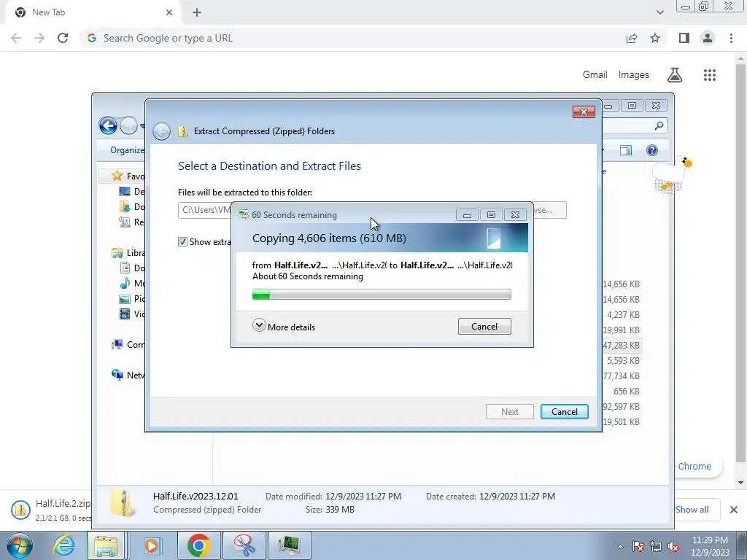Cancel the file copy progress dialog

click(x=484, y=327)
